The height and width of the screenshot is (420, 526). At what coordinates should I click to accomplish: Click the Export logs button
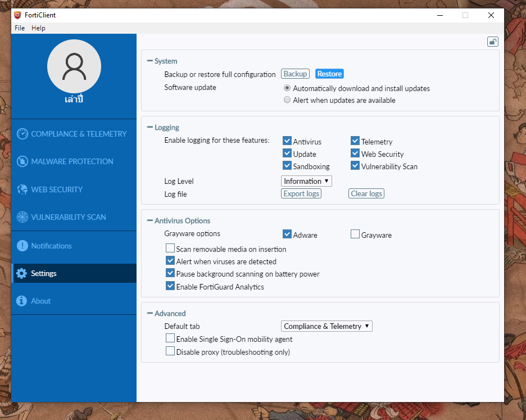(x=301, y=194)
